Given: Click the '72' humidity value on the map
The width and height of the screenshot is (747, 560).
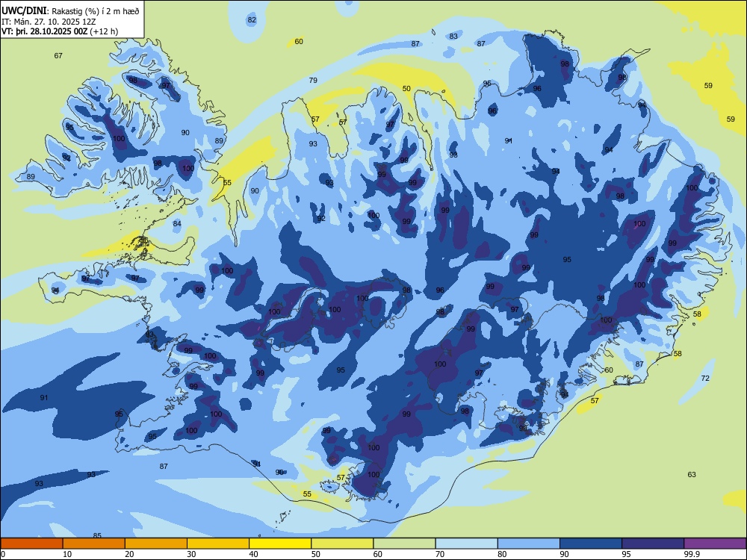Looking at the screenshot, I should [706, 378].
